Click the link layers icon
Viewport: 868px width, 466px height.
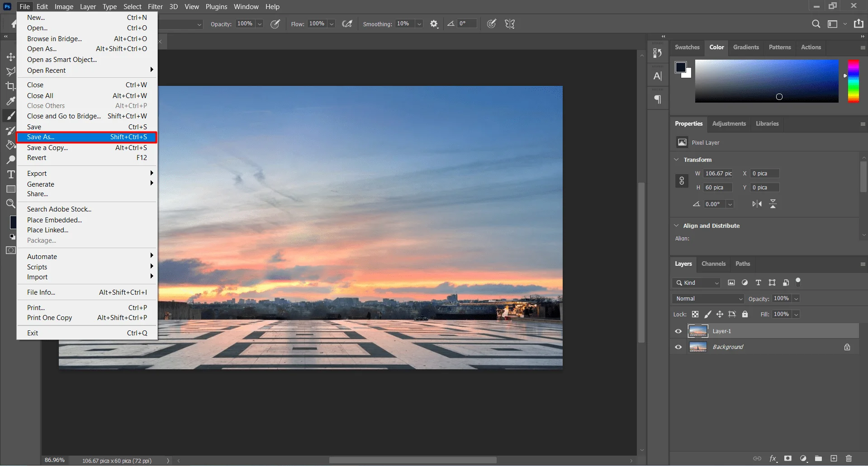tap(757, 458)
